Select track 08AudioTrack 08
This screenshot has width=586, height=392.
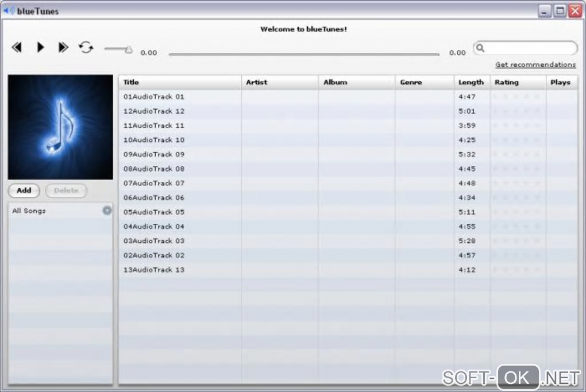click(x=348, y=169)
